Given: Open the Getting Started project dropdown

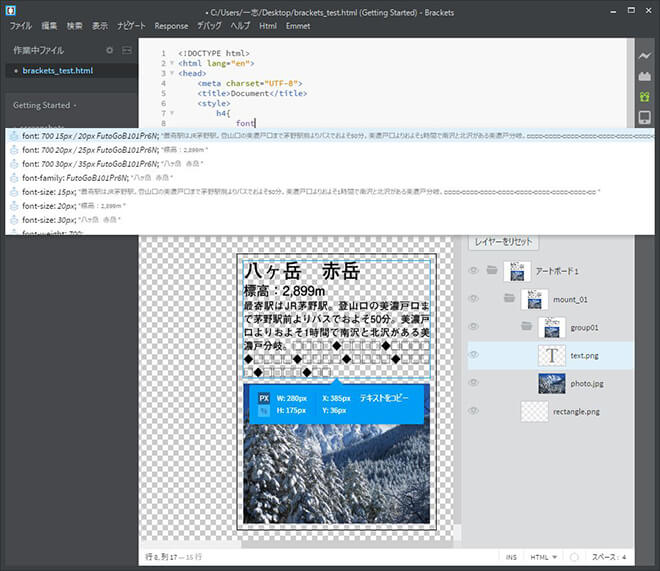Looking at the screenshot, I should coord(45,105).
